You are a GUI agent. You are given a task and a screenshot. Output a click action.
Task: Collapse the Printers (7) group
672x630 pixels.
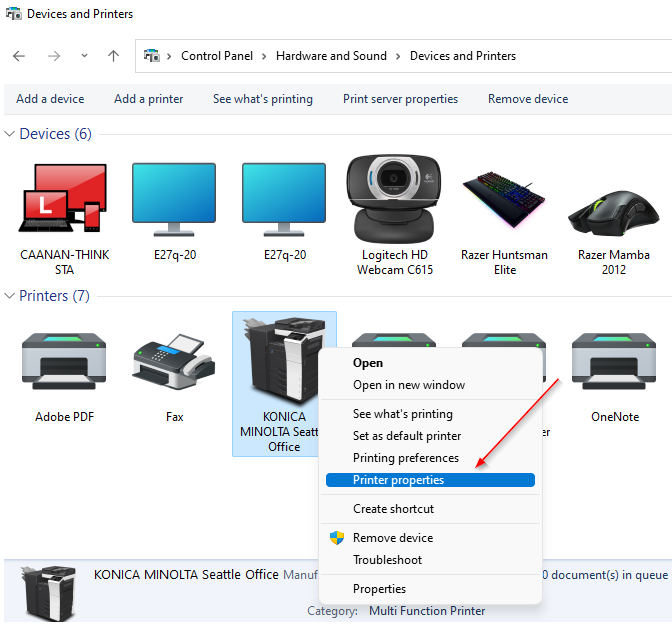[x=9, y=296]
